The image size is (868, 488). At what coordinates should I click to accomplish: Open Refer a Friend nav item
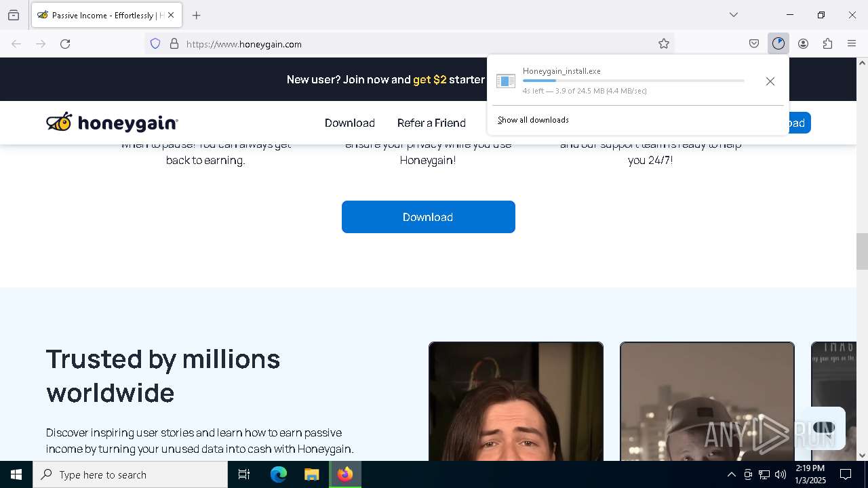[431, 123]
